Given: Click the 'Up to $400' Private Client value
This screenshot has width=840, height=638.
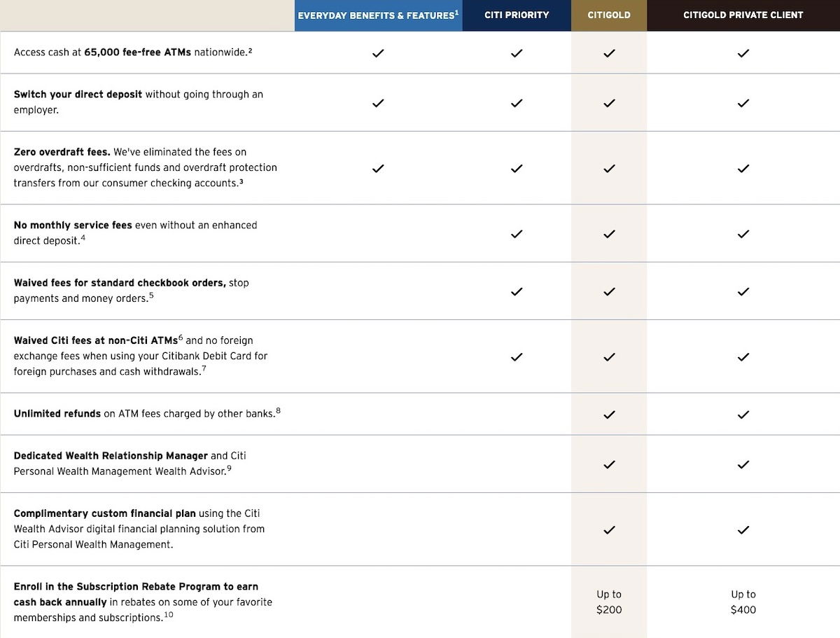Looking at the screenshot, I should point(743,602).
